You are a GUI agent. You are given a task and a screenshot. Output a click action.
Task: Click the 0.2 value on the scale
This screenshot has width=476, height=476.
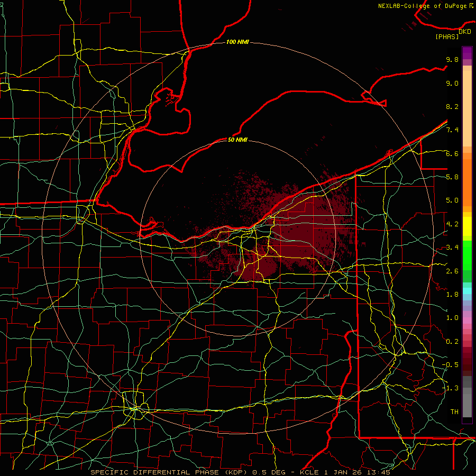pos(452,342)
